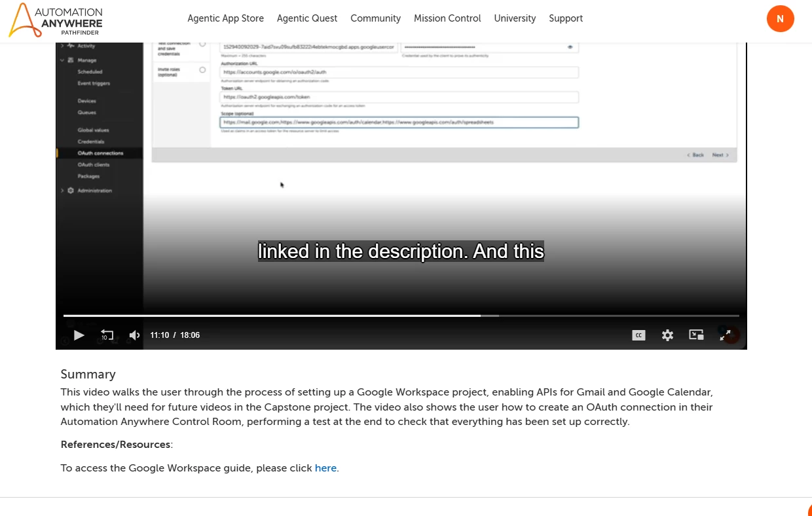Click the Automation Anywhere Pathfinder logo

click(56, 20)
